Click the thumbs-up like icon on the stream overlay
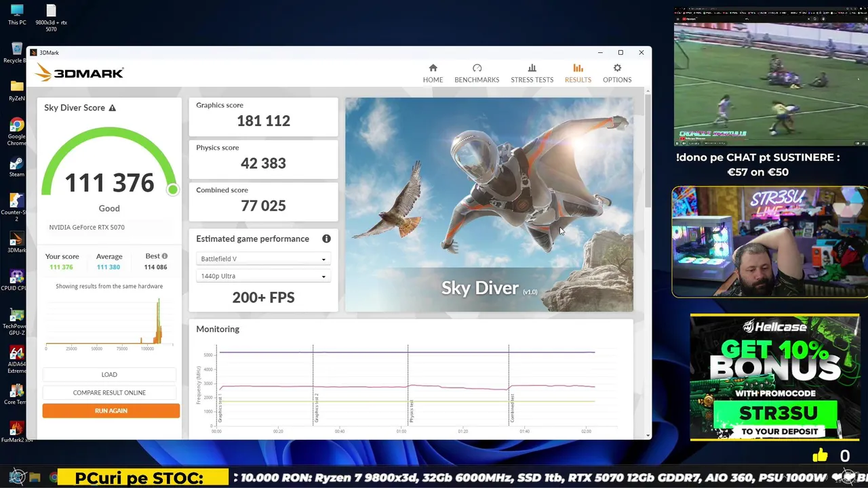Viewport: 868px width, 488px height. pos(820,455)
